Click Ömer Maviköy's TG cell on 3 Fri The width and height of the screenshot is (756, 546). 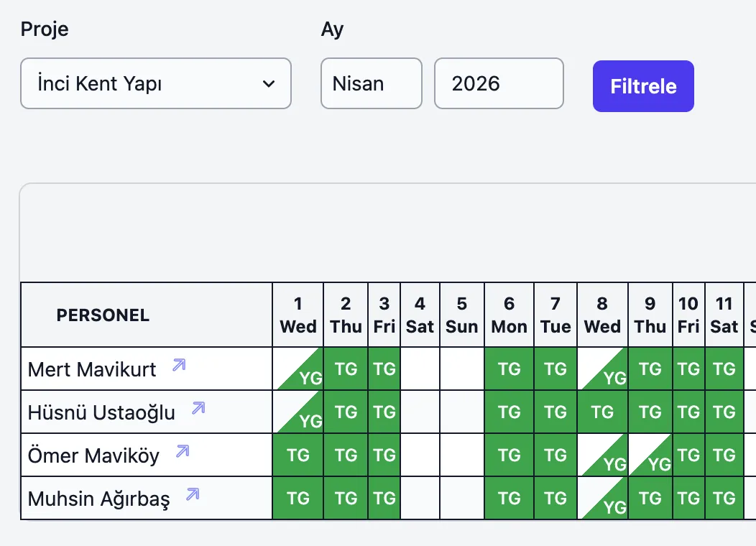tap(384, 455)
